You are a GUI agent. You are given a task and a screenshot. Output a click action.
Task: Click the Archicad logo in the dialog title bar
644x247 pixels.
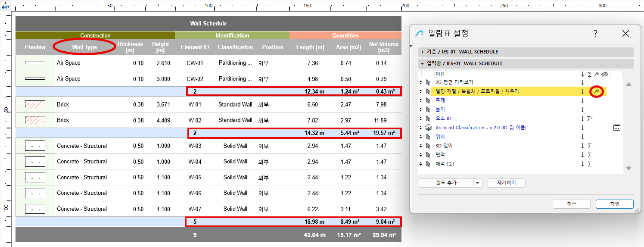tap(419, 34)
